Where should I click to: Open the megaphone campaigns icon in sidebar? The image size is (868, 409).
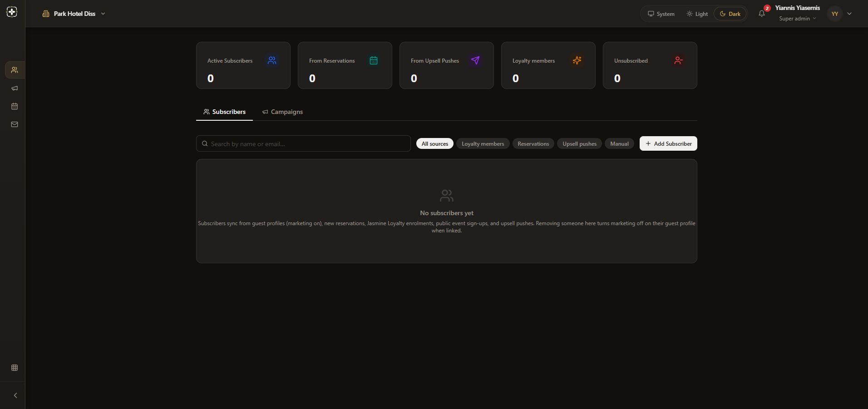[x=15, y=88]
